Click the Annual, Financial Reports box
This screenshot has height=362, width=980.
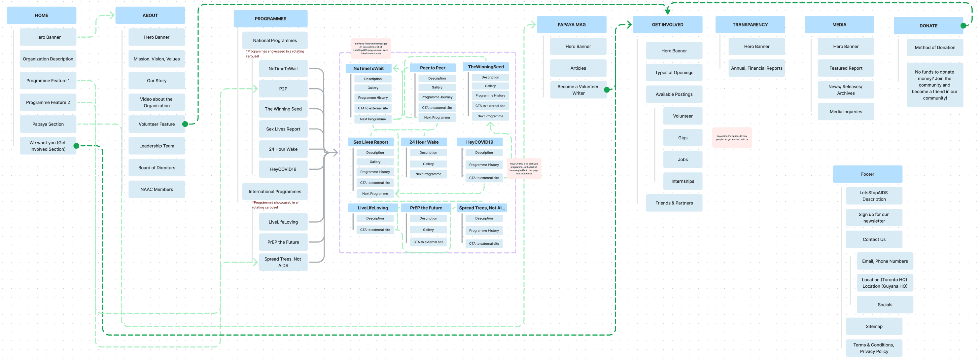click(x=756, y=68)
